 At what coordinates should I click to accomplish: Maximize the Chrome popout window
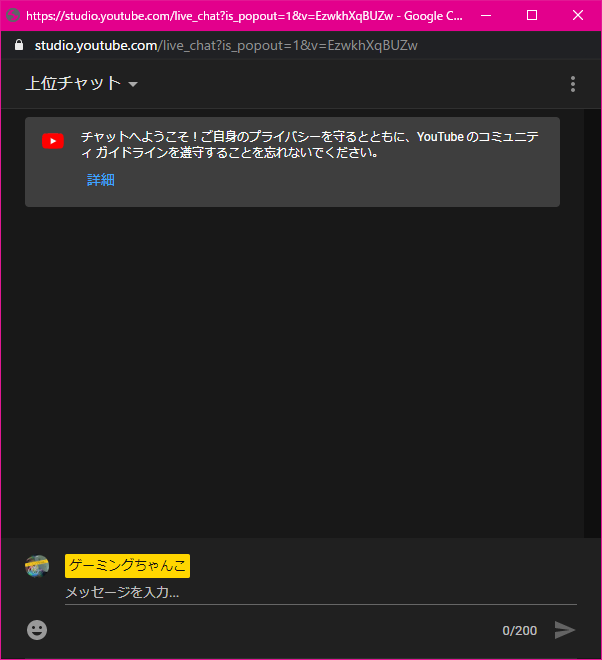pyautogui.click(x=532, y=16)
